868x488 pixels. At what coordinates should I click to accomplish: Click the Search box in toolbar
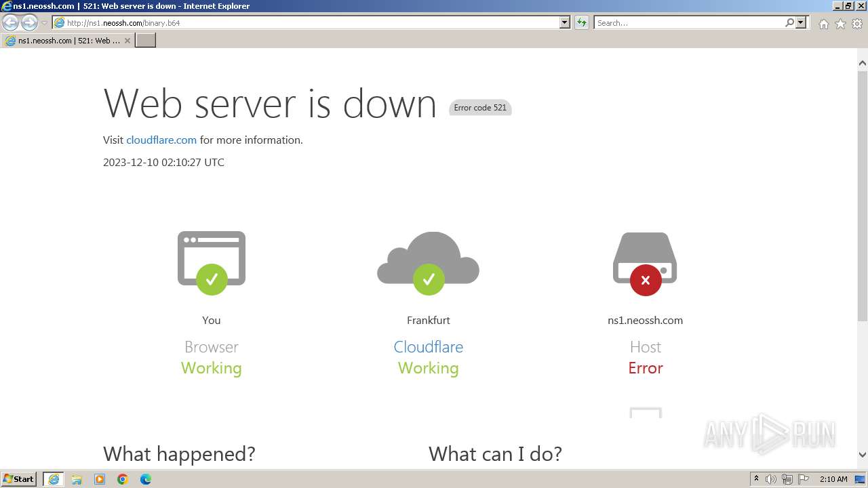coord(688,23)
